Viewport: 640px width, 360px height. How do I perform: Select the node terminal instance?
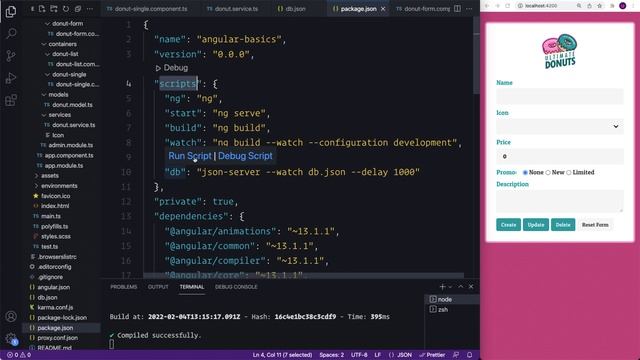click(x=451, y=300)
